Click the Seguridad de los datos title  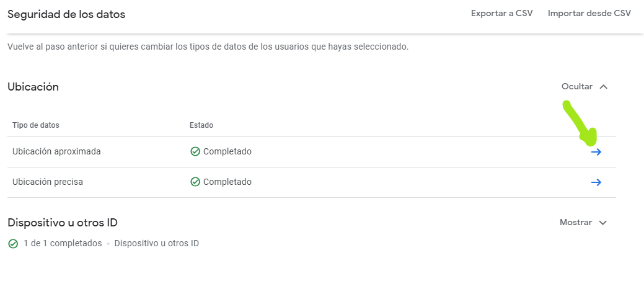point(66,14)
